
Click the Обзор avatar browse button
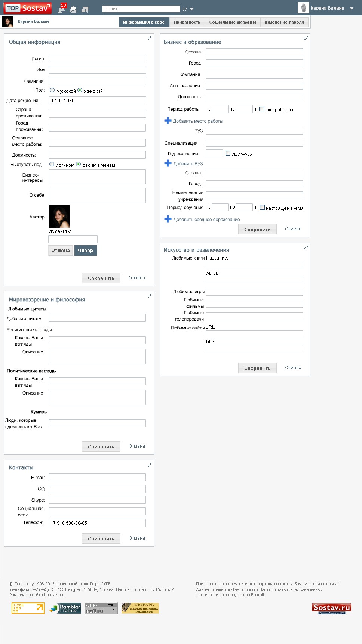click(x=86, y=251)
